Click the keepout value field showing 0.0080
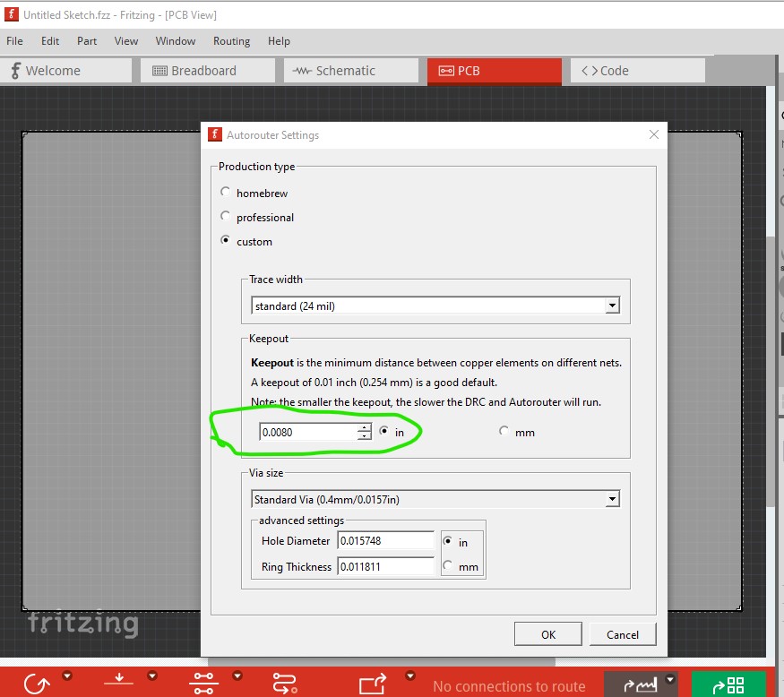Screen dimensions: 784x697 [x=308, y=432]
